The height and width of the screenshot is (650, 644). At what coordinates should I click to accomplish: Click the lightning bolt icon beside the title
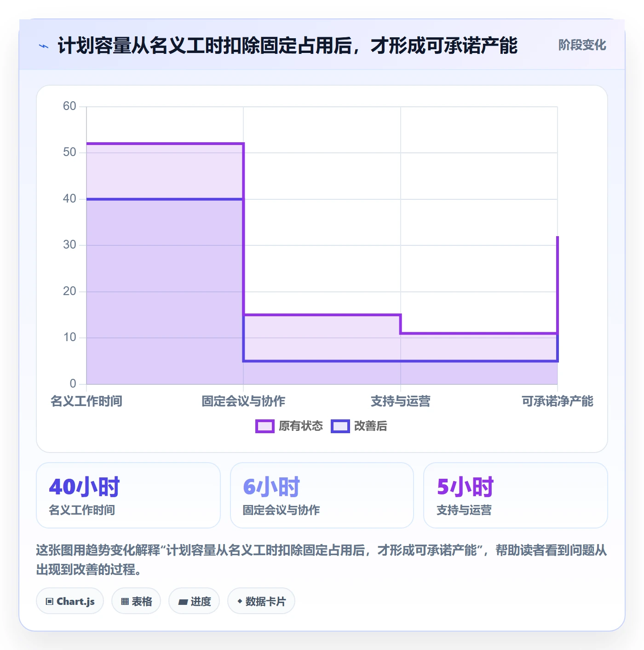pos(44,46)
